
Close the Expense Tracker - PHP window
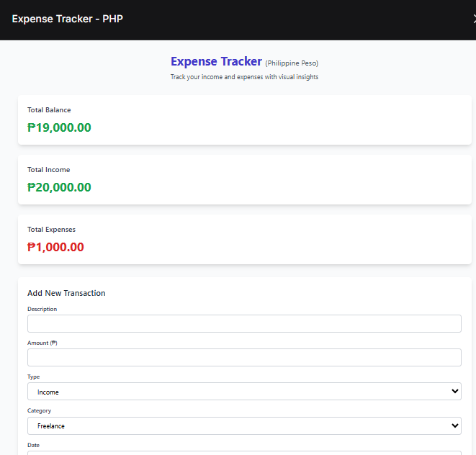point(473,19)
